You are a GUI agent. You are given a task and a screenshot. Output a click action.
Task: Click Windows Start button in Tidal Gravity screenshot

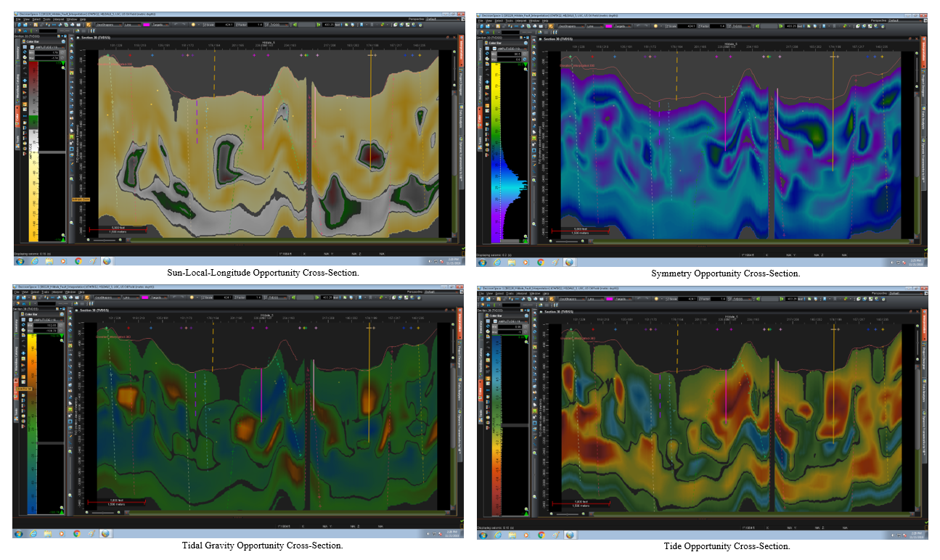coord(20,533)
